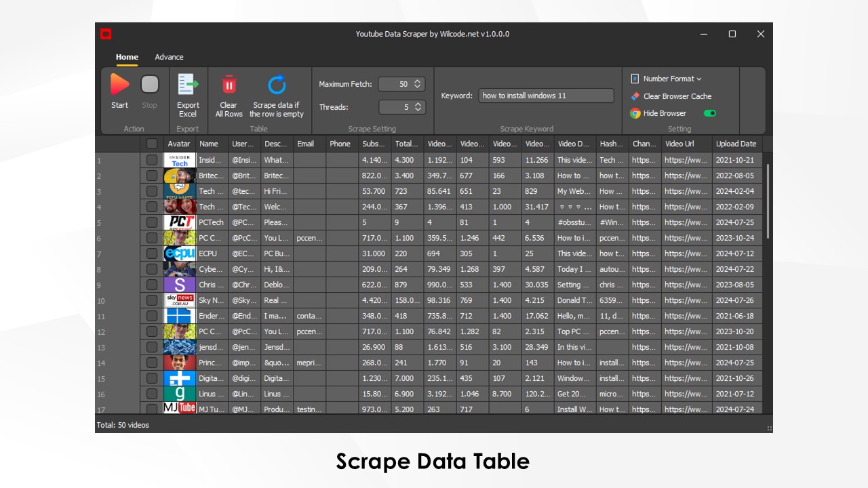The image size is (868, 488).
Task: Click the upload date 2021-06-18 cell
Action: click(737, 316)
